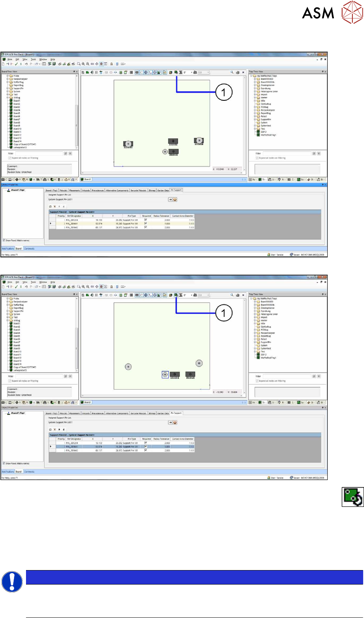The image size is (364, 618).
Task: Toggle Required checkbox for PIN_301642 in upper screenshot
Action: coord(146,227)
